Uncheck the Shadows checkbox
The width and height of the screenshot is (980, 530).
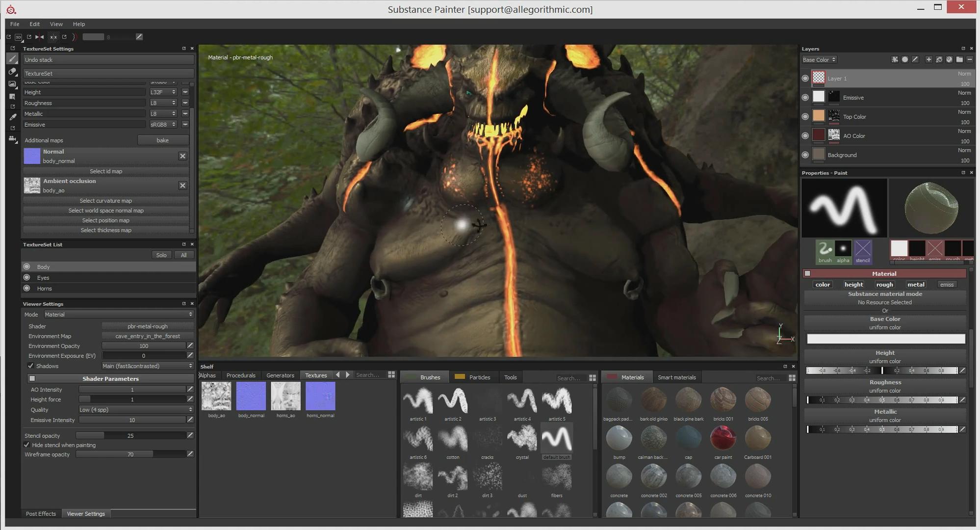coord(30,366)
